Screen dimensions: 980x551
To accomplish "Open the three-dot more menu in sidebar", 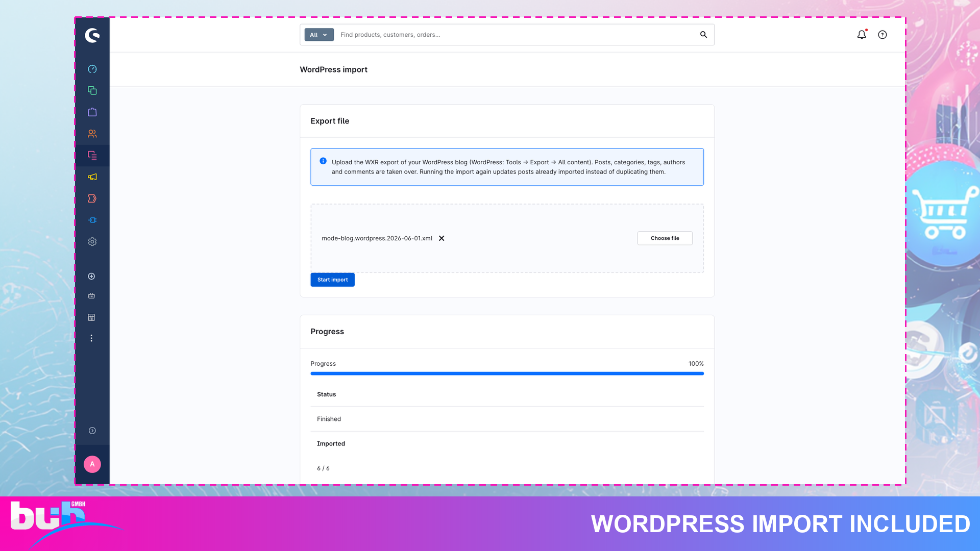I will pos(91,338).
